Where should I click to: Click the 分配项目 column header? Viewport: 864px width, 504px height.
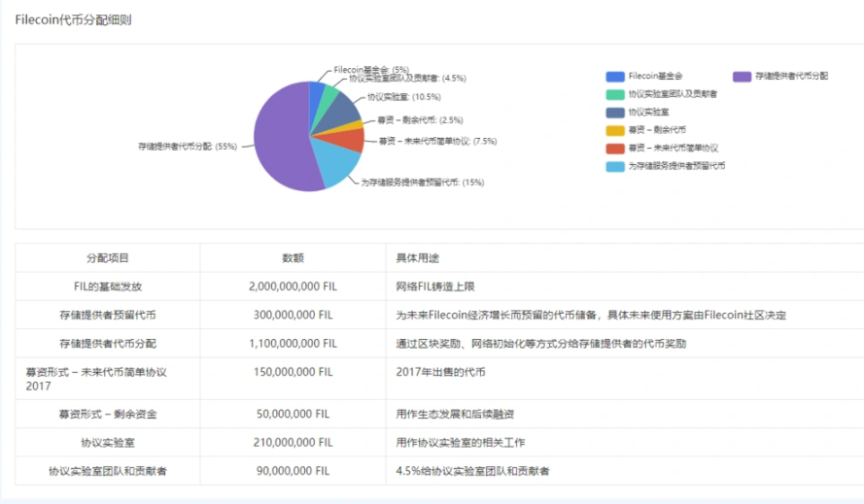tap(108, 257)
